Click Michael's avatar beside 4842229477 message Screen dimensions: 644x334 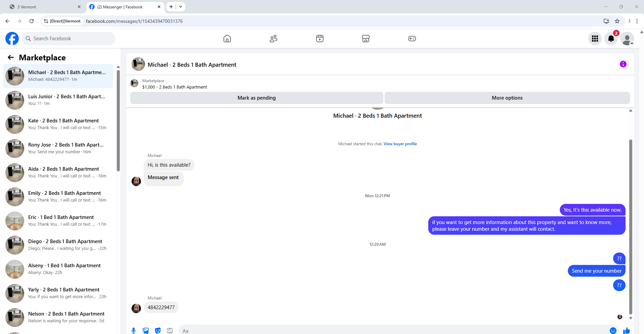pyautogui.click(x=136, y=308)
